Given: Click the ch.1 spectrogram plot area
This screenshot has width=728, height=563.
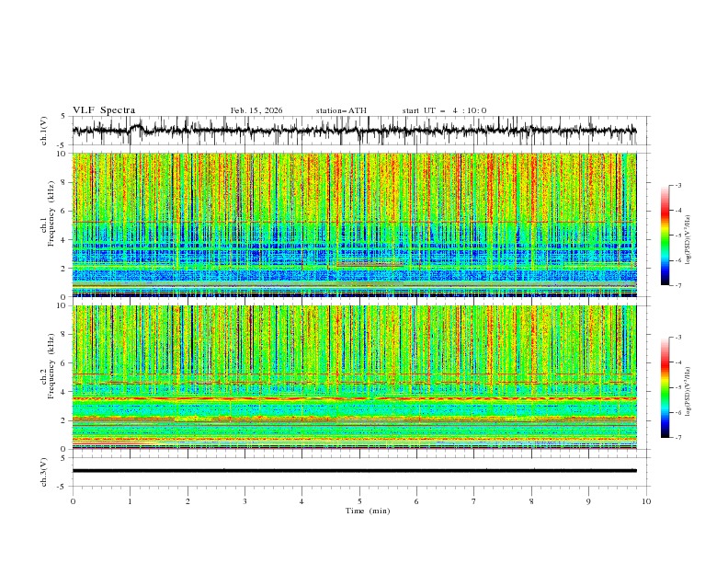Looking at the screenshot, I should [x=355, y=224].
